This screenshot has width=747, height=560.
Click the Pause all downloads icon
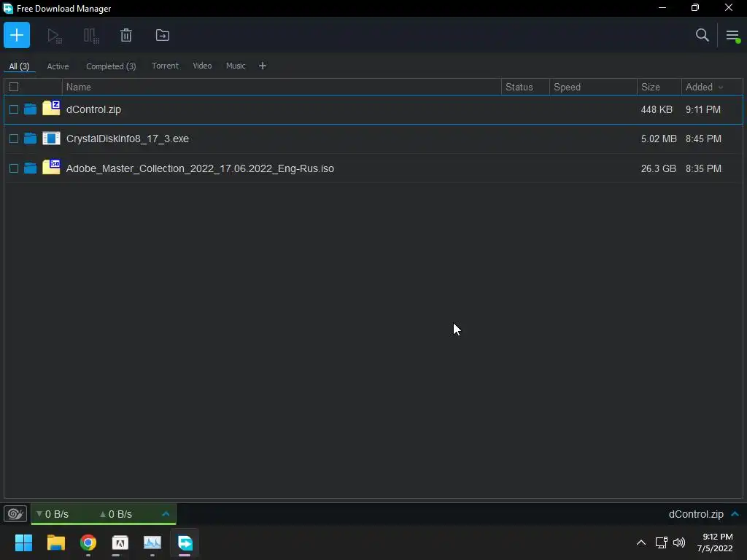click(x=91, y=36)
